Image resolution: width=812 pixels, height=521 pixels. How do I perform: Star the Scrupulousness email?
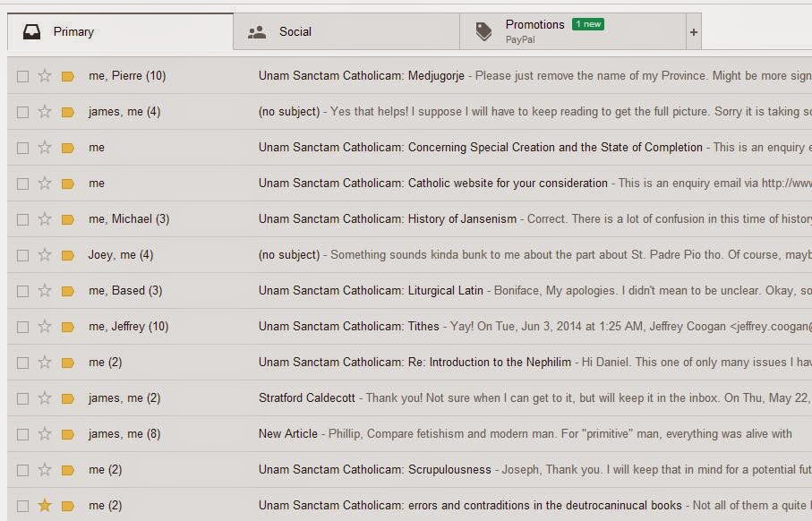point(45,470)
